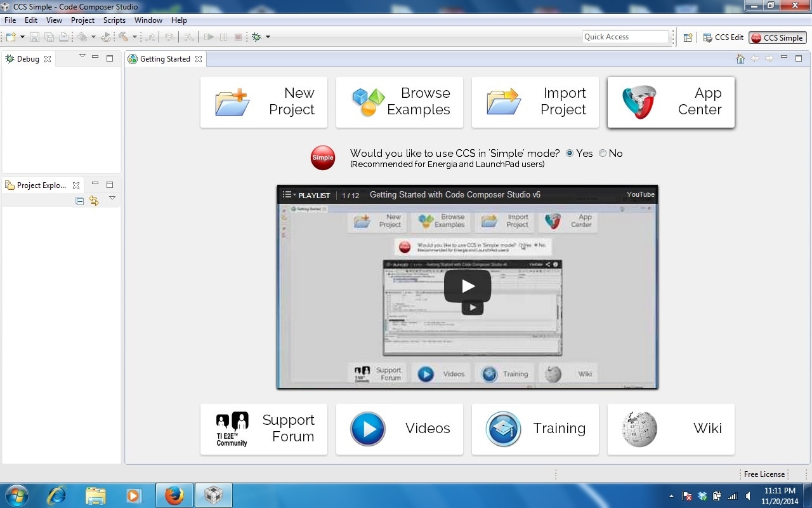Open the Project Explorer view menu triangle
The height and width of the screenshot is (508, 812).
point(112,198)
